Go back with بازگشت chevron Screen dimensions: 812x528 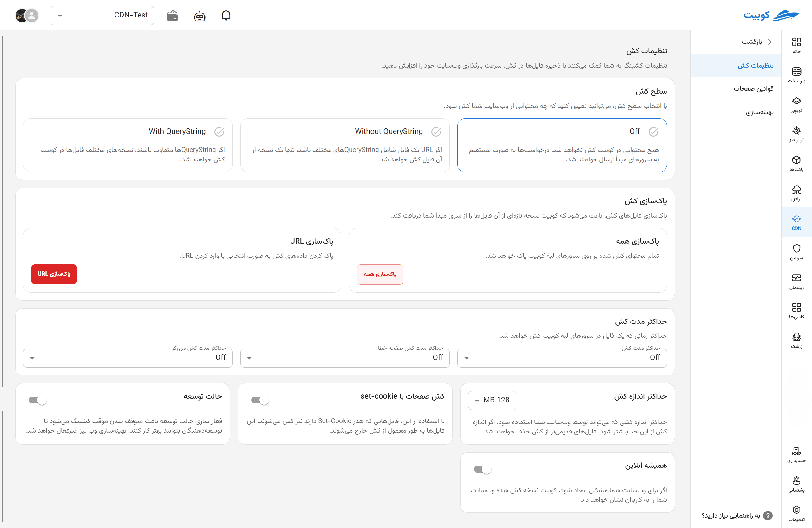click(x=770, y=42)
